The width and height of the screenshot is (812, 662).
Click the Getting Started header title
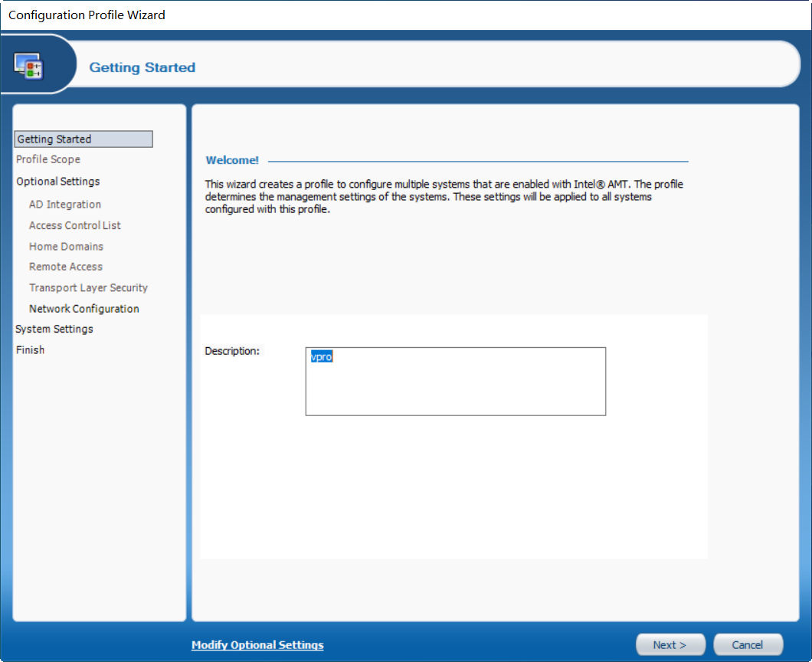[142, 67]
